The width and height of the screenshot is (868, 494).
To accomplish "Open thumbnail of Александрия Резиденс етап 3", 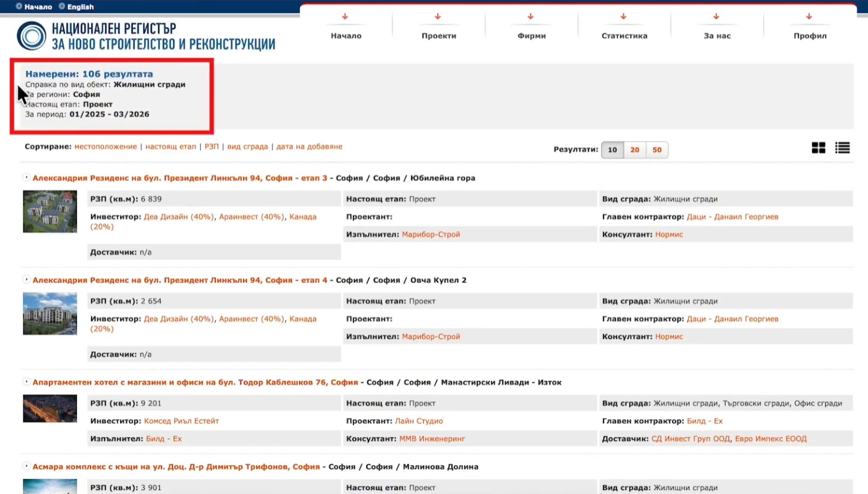I will point(50,212).
